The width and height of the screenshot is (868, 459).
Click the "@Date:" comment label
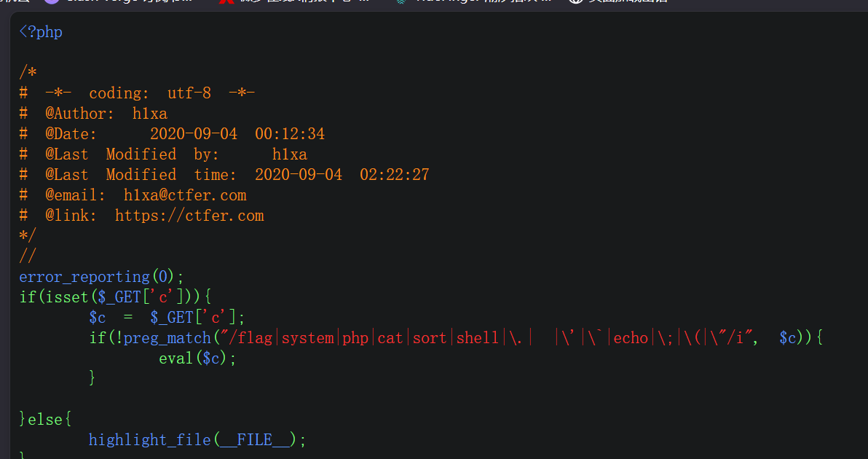(x=71, y=134)
